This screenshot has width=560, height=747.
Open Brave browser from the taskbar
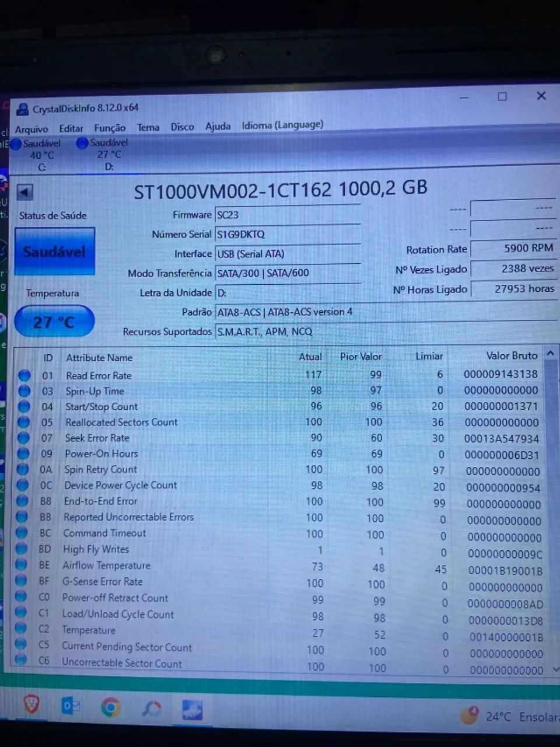32,705
